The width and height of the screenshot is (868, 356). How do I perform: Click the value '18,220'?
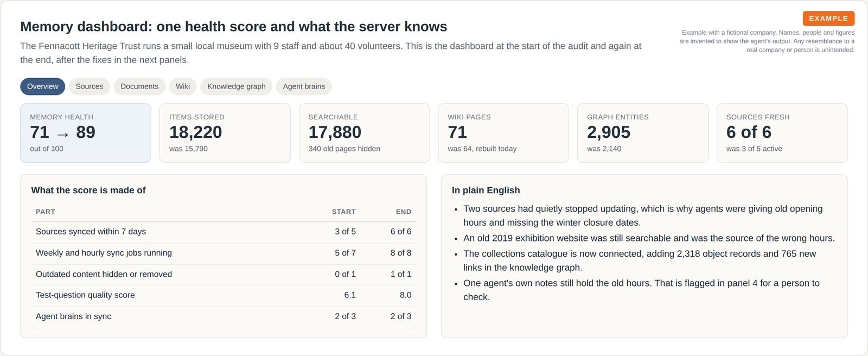(x=195, y=132)
